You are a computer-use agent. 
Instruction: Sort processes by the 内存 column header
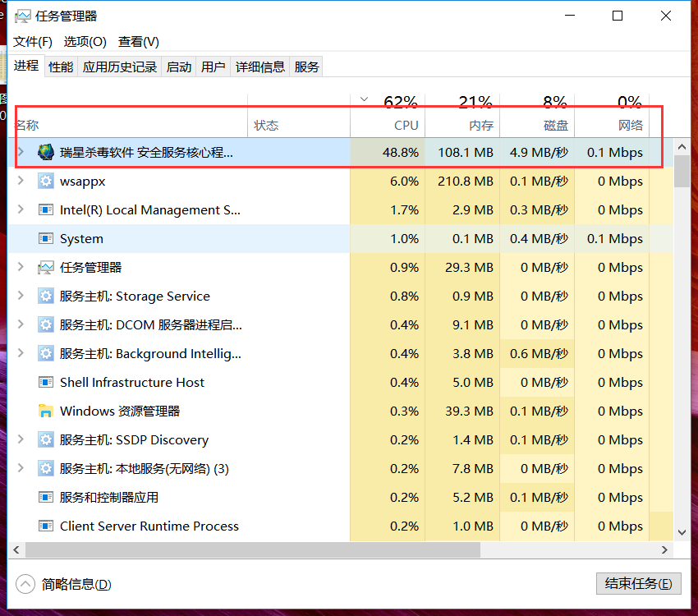[462, 115]
